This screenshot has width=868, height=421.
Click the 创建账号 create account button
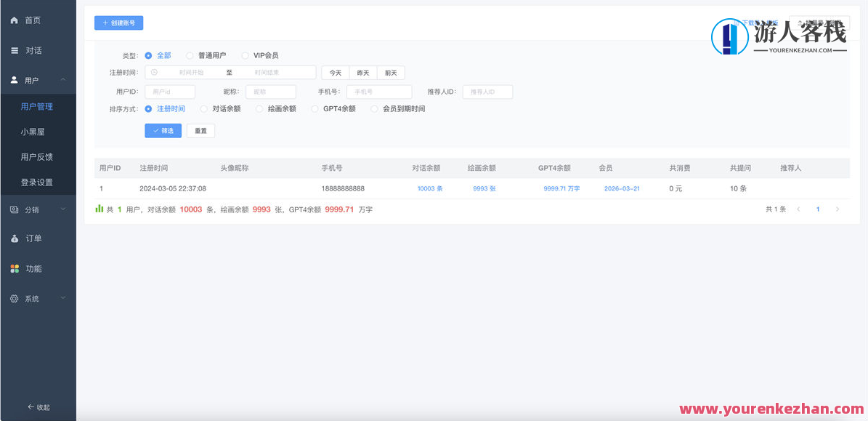118,23
